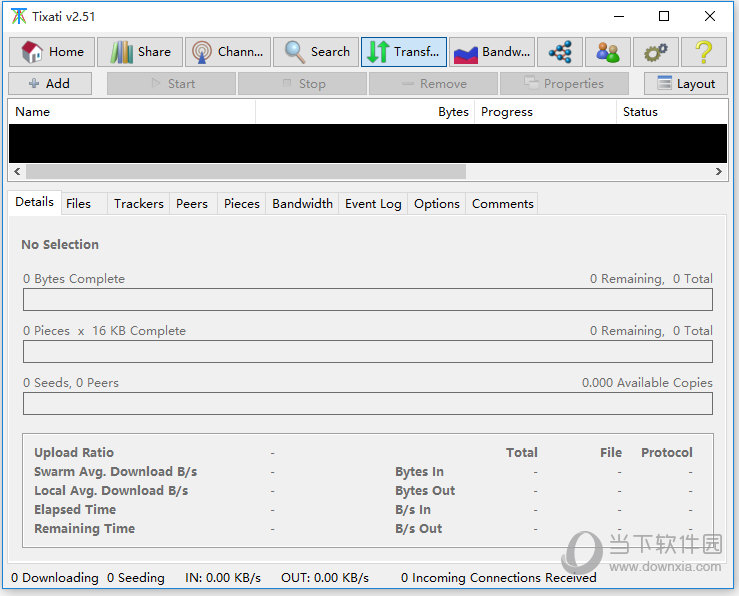Switch to the Bandwidth tab
Viewport: 739px width, 596px height.
303,204
